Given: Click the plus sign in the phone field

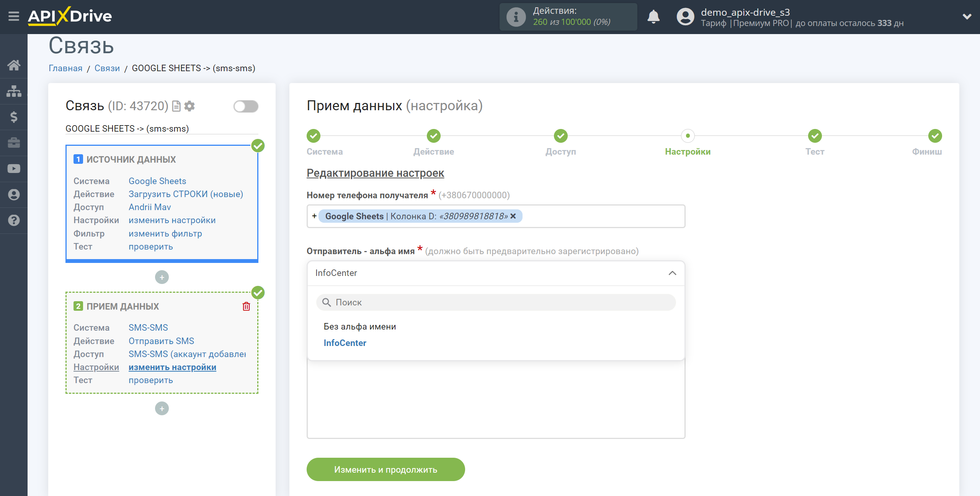Looking at the screenshot, I should point(314,216).
